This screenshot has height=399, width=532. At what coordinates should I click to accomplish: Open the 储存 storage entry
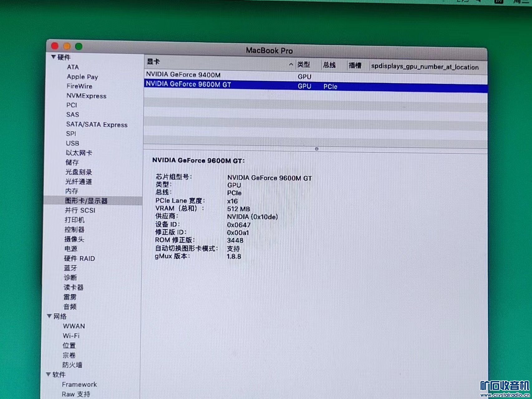pyautogui.click(x=72, y=162)
